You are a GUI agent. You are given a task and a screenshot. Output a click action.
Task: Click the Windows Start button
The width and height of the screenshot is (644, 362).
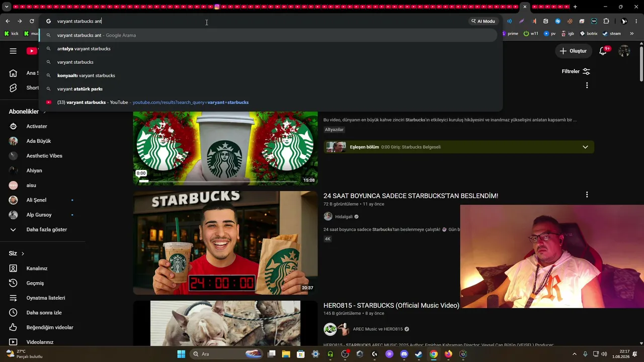pyautogui.click(x=181, y=354)
